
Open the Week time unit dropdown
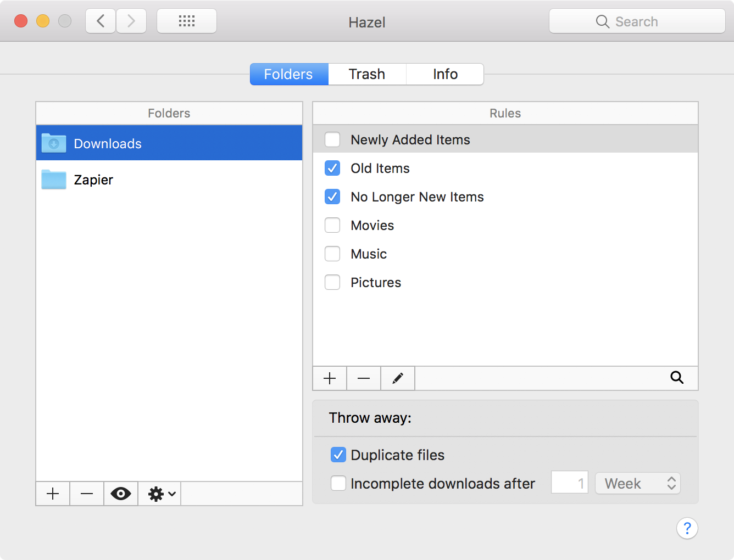pos(637,483)
